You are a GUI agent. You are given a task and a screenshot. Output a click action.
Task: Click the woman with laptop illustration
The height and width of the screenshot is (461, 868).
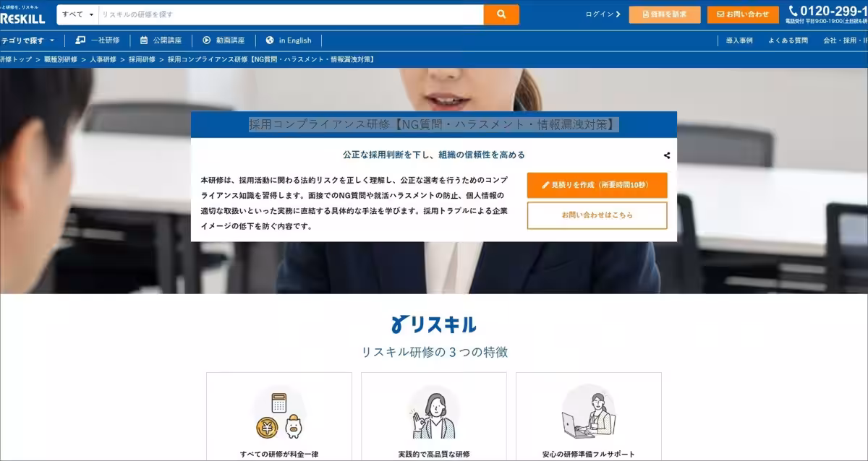pos(588,413)
